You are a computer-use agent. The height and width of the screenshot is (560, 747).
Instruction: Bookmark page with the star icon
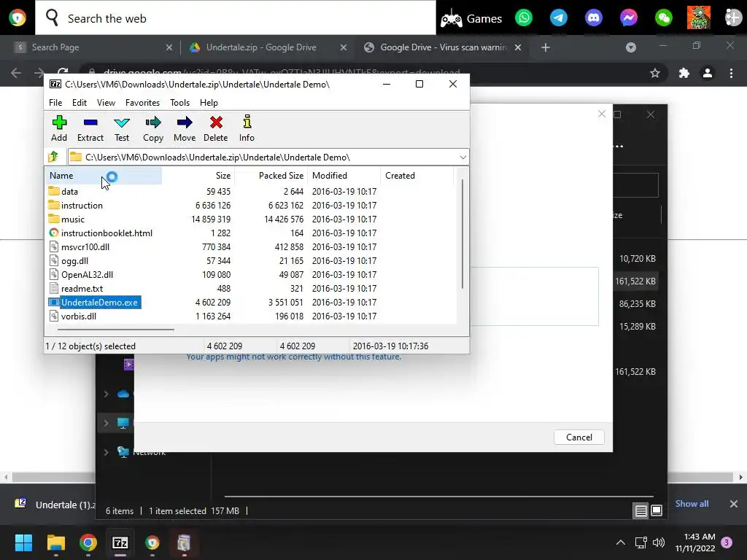click(x=655, y=73)
